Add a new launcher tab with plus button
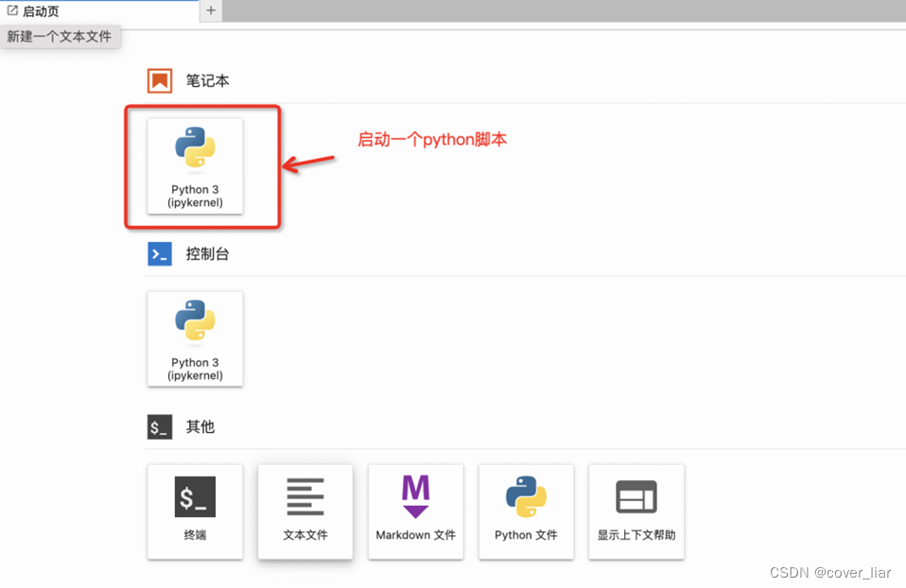 (211, 10)
